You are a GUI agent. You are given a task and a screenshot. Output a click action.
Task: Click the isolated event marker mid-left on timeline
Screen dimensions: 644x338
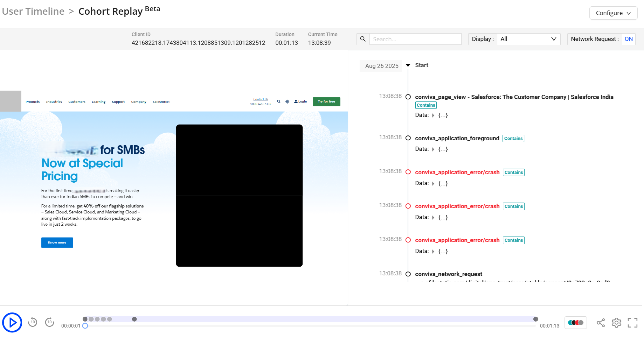click(134, 319)
